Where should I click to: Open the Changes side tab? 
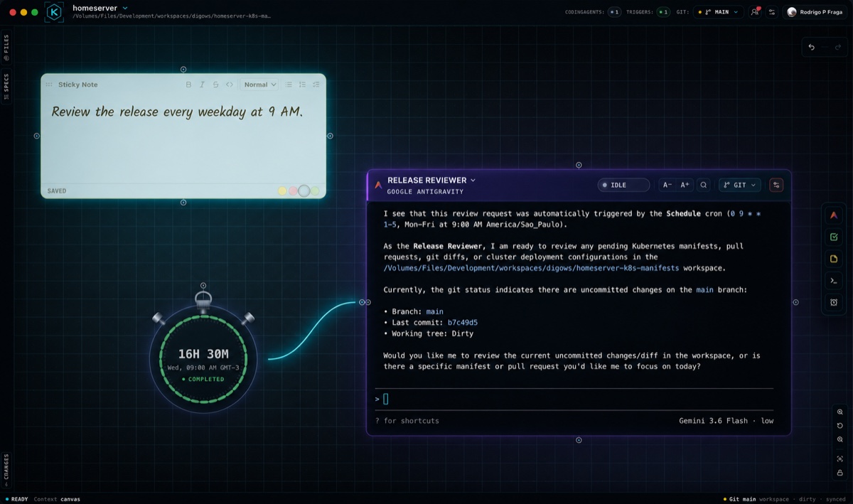[x=6, y=470]
